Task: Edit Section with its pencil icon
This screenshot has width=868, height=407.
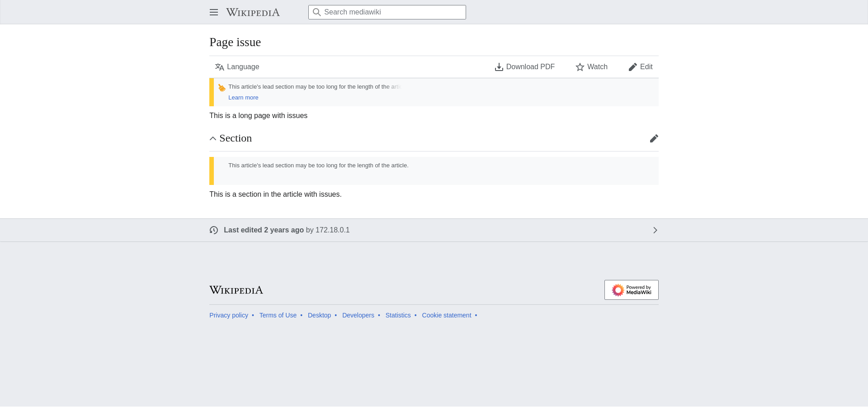Action: 654,138
